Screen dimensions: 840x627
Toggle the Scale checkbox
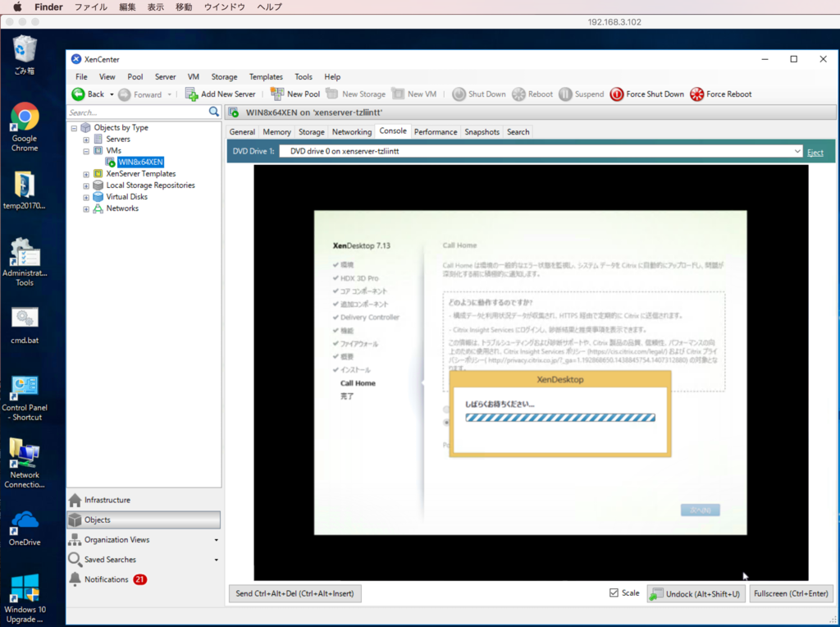pyautogui.click(x=614, y=593)
